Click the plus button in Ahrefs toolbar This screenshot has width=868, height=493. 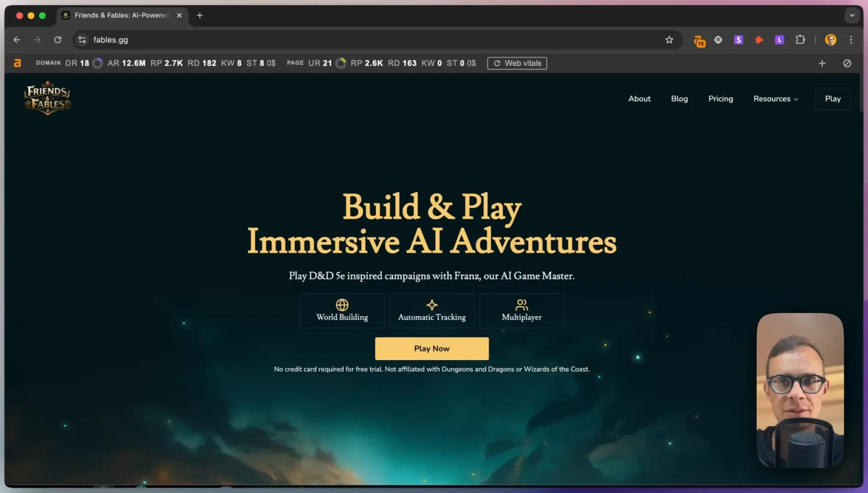click(822, 63)
